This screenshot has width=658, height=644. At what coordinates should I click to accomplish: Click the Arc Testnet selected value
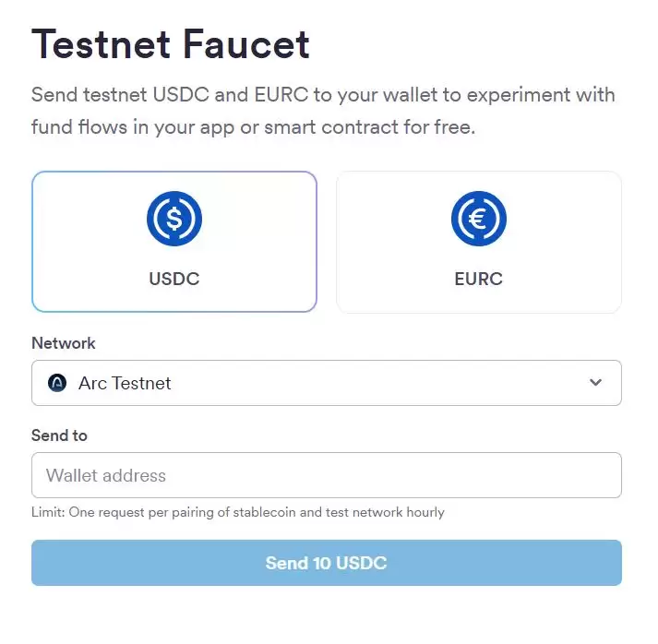click(125, 383)
